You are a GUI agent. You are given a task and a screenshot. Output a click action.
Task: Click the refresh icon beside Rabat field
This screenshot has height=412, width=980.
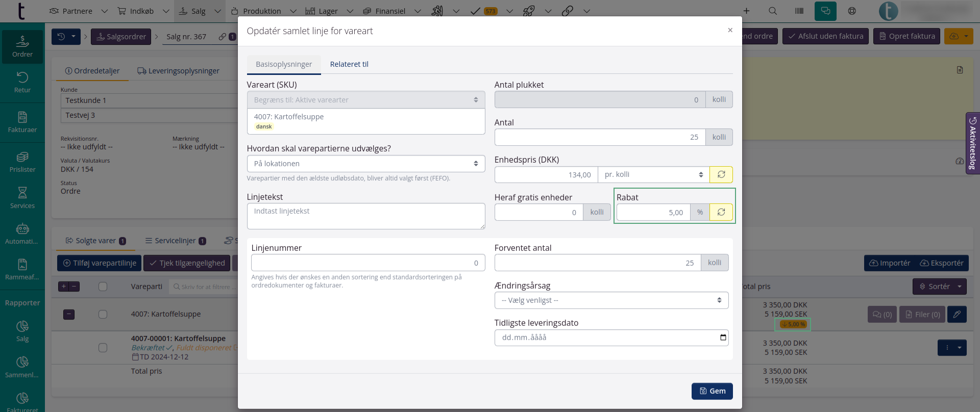pyautogui.click(x=721, y=212)
